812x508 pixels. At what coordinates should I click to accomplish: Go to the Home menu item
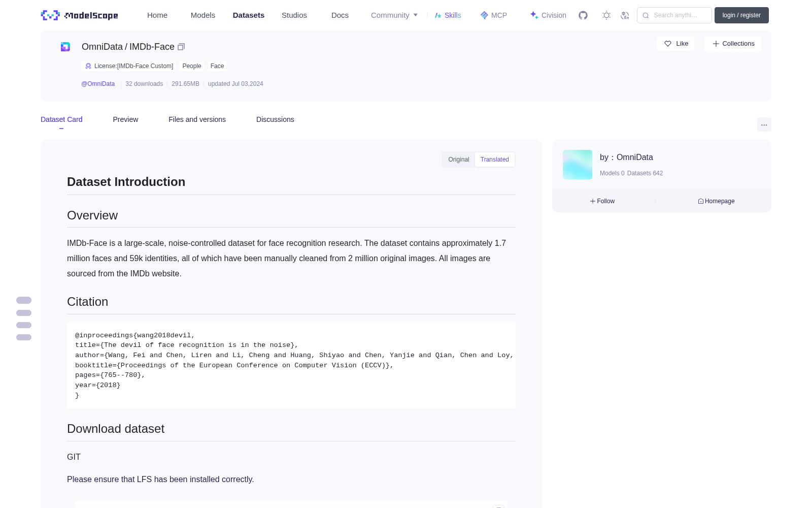click(x=157, y=15)
